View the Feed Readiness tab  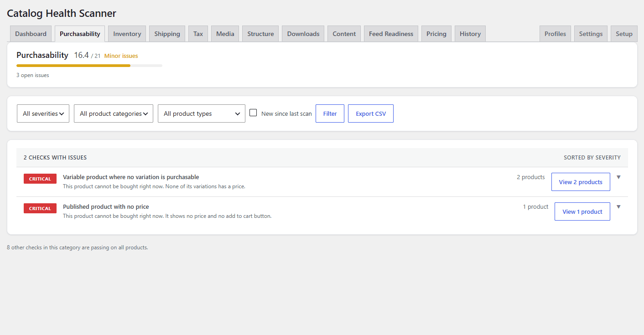click(391, 34)
